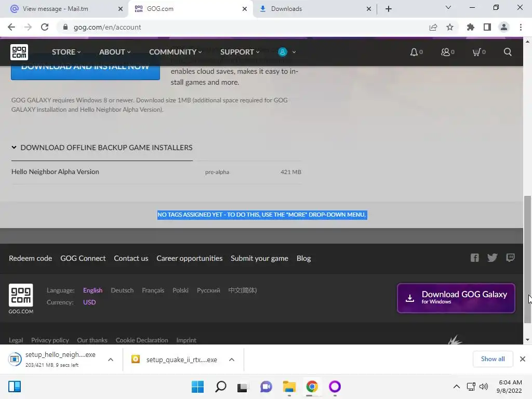The height and width of the screenshot is (399, 532).
Task: Open Career opportunities link
Action: [189, 258]
